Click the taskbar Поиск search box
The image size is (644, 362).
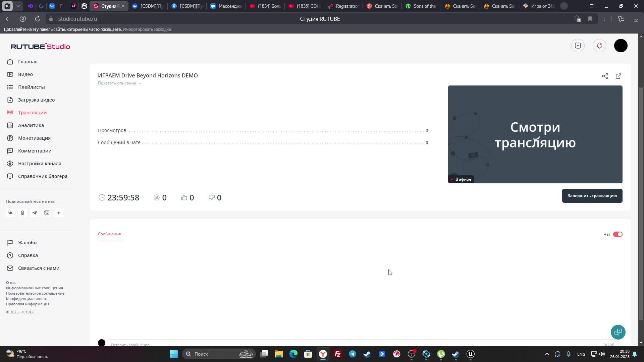219,354
